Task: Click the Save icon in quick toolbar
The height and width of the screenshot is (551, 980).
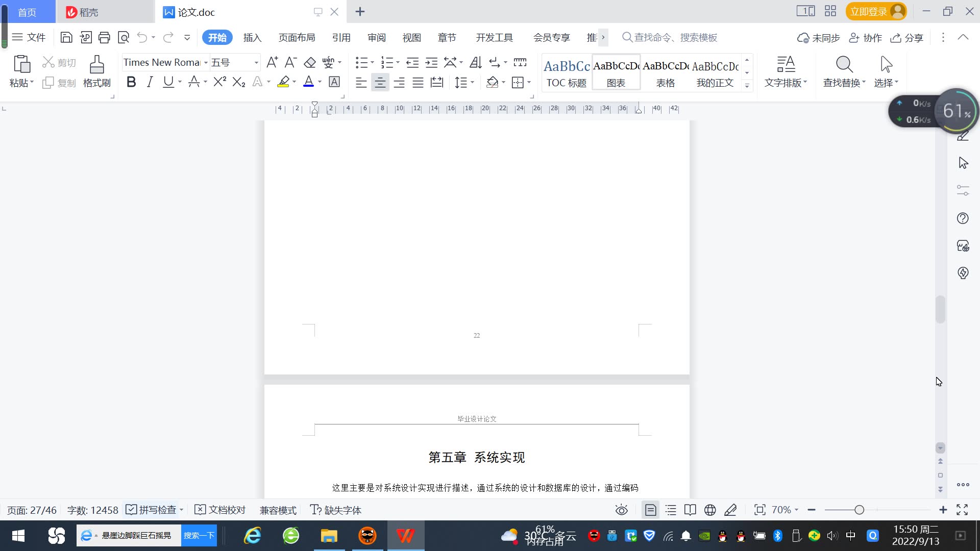Action: [x=66, y=37]
